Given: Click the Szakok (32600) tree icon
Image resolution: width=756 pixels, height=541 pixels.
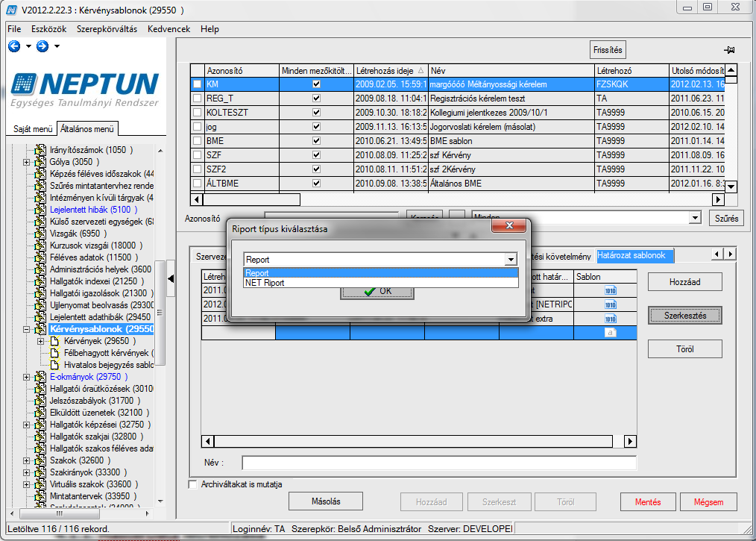Looking at the screenshot, I should coord(40,460).
